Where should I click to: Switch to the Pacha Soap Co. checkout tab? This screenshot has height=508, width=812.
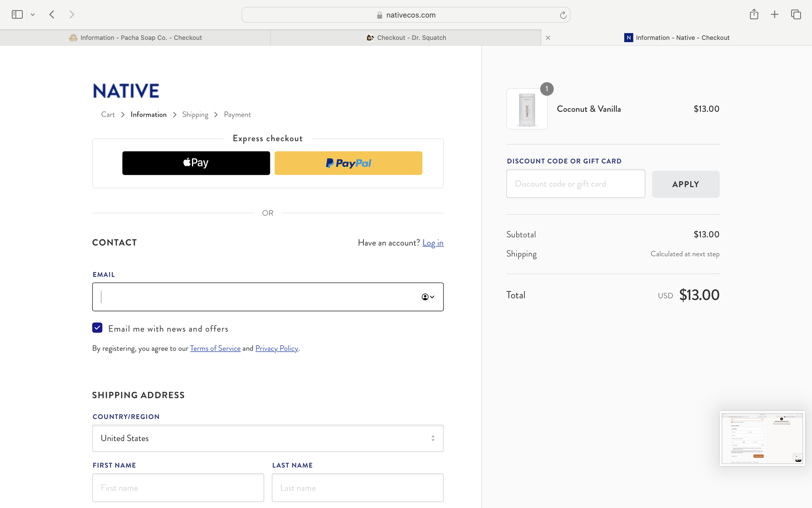[x=135, y=37]
